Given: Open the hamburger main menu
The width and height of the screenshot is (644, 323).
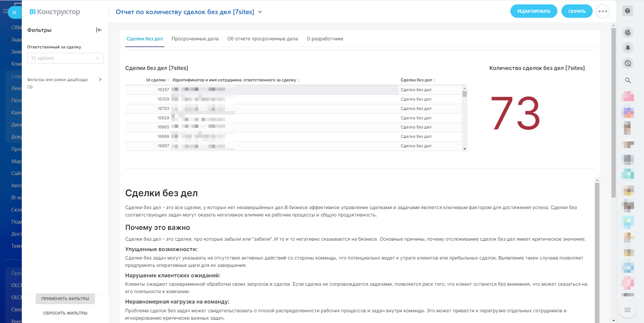Looking at the screenshot, I should click(5, 11).
